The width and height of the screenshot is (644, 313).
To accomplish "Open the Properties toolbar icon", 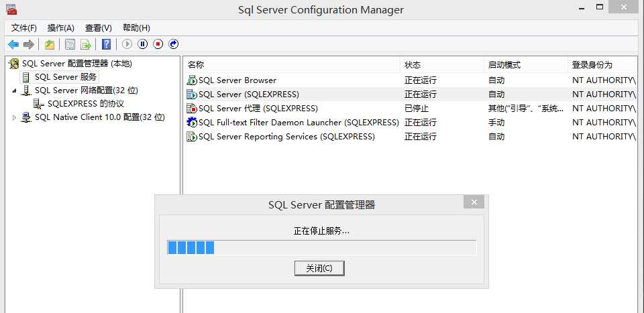I will [x=70, y=44].
